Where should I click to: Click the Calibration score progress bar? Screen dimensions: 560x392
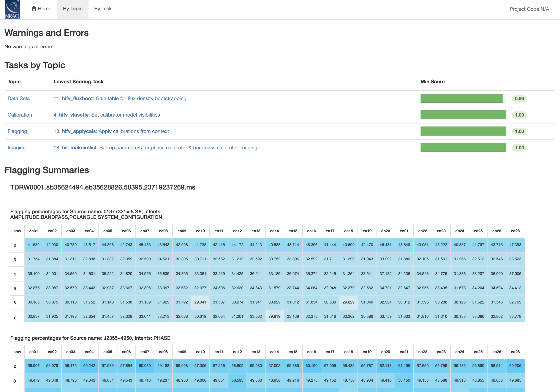[x=463, y=115]
